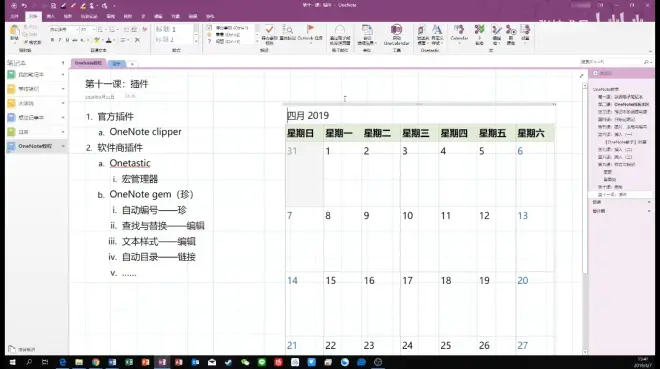This screenshot has height=369, width=660.
Task: Open the pink OneNote教程 section tab
Action: 88,63
